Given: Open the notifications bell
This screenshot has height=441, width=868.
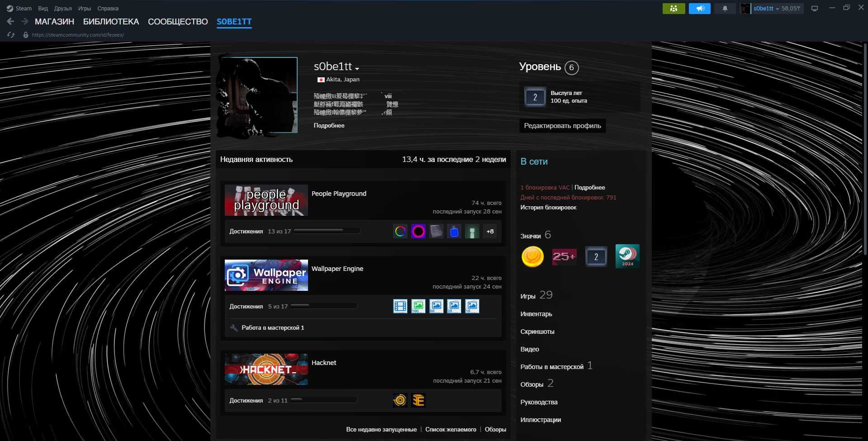Looking at the screenshot, I should tap(725, 8).
